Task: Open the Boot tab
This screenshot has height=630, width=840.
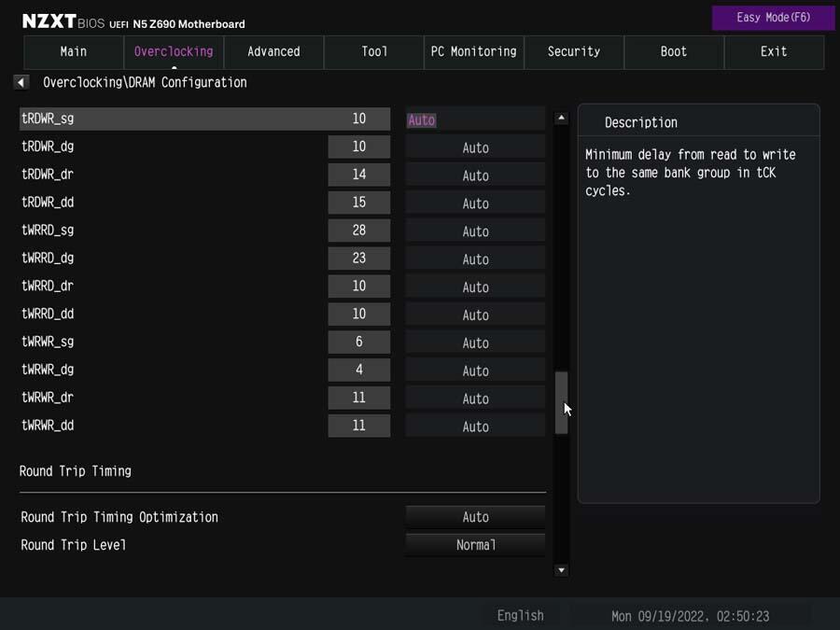Action: coord(674,52)
